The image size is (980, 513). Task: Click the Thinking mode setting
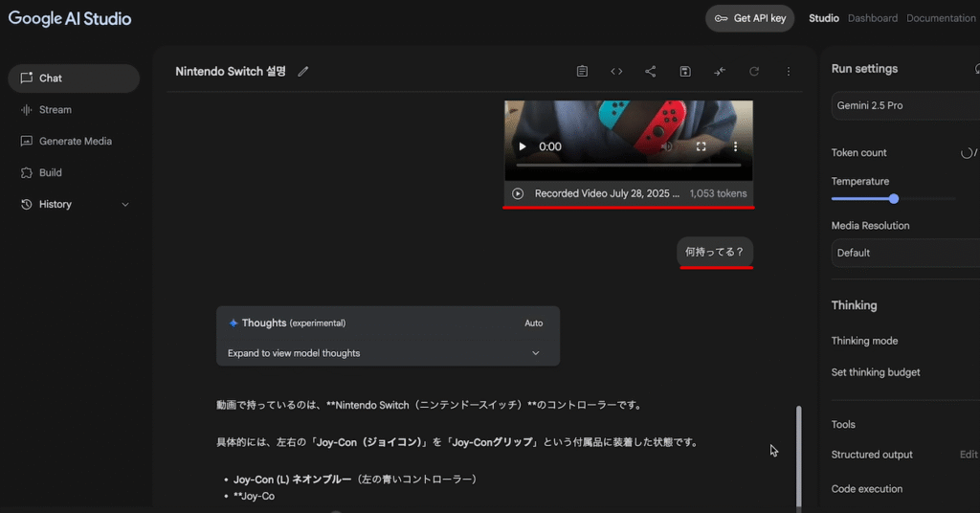point(864,341)
